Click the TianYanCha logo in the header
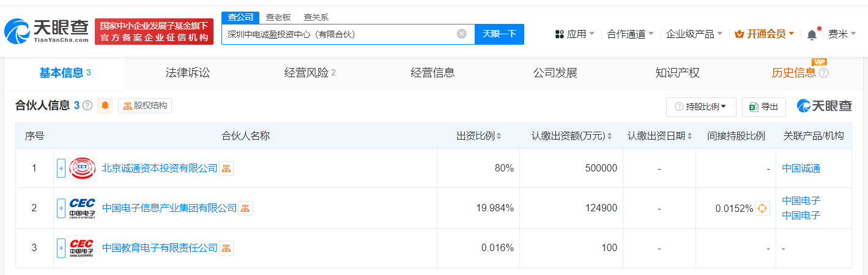Screen dimensions: 868x275 tap(46, 31)
